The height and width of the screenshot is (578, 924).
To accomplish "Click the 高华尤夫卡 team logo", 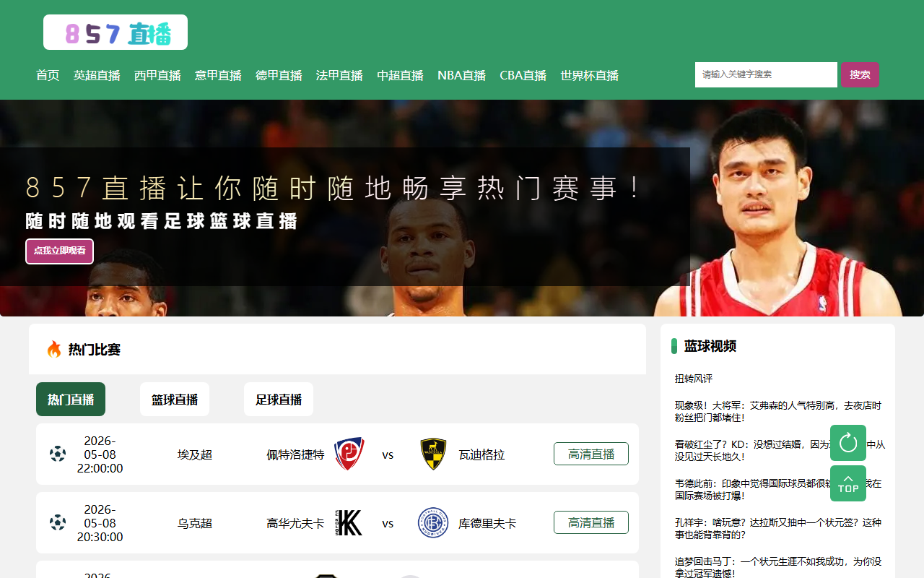I will pyautogui.click(x=349, y=522).
